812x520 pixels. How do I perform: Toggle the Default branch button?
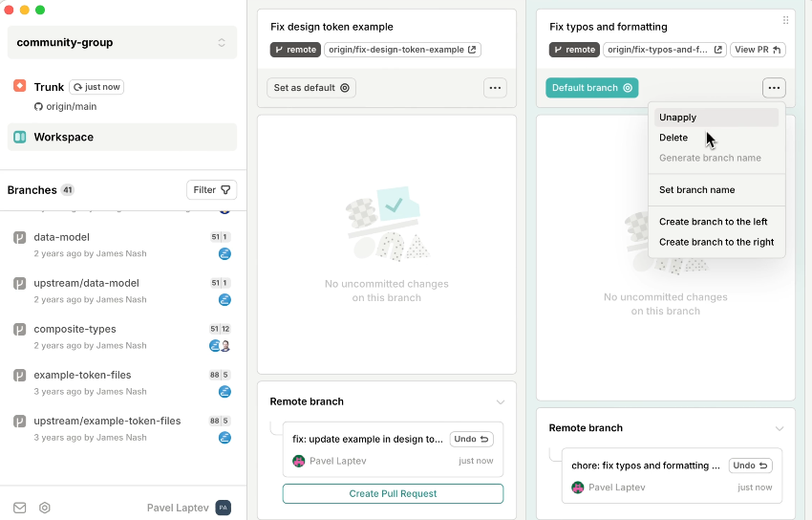coord(591,88)
